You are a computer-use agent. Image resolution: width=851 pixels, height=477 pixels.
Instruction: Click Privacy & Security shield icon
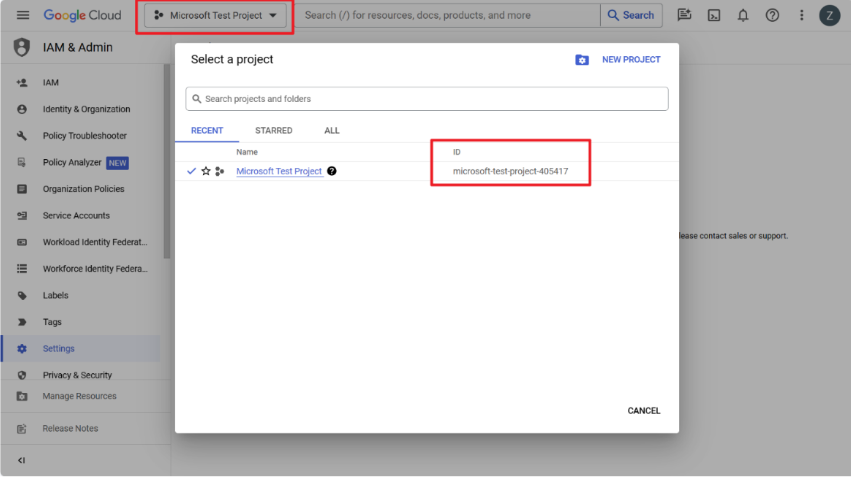click(22, 375)
